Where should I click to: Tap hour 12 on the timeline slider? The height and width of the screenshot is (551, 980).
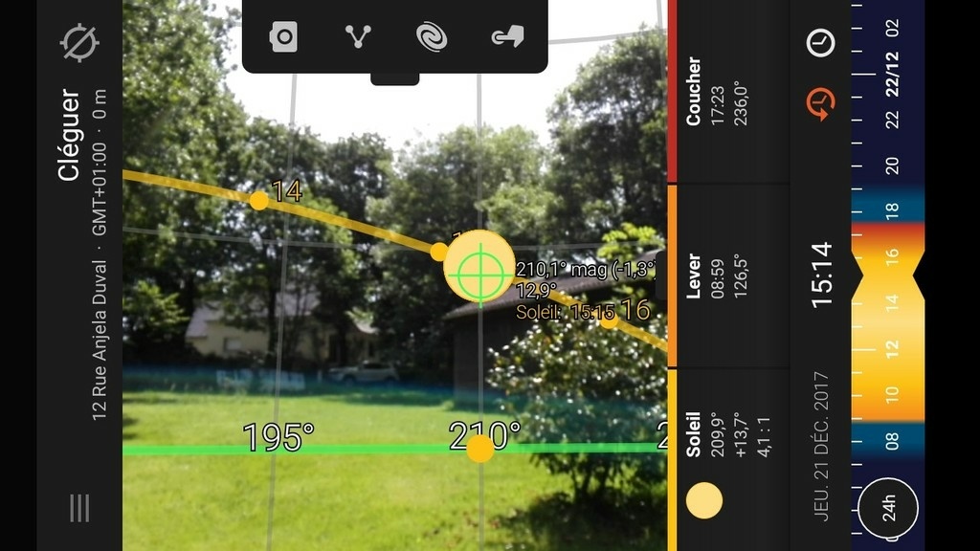pos(892,348)
